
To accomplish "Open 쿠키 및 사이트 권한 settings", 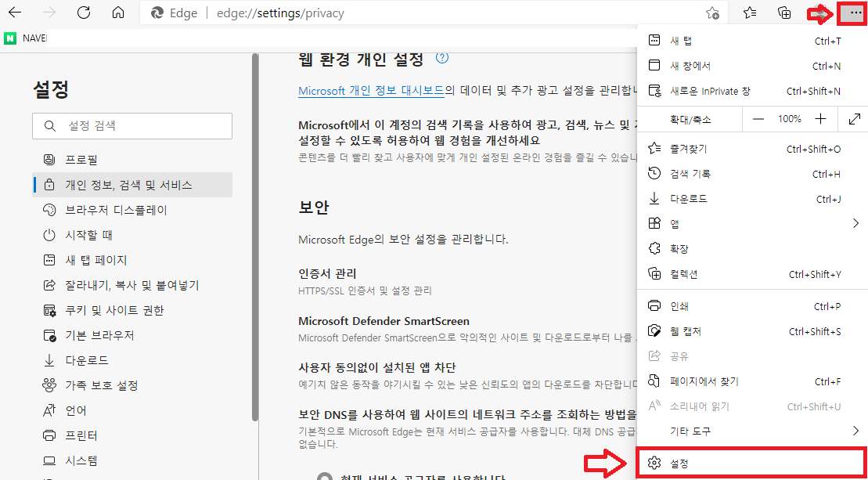I will click(x=132, y=310).
